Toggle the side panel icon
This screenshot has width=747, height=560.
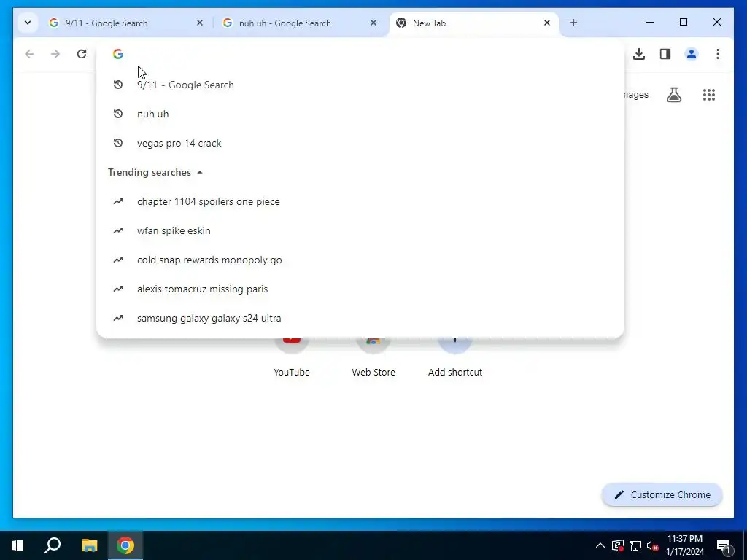665,54
